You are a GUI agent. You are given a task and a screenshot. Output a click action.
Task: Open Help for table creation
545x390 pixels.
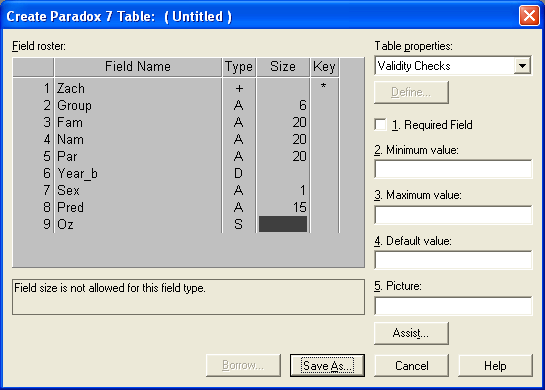(x=495, y=366)
